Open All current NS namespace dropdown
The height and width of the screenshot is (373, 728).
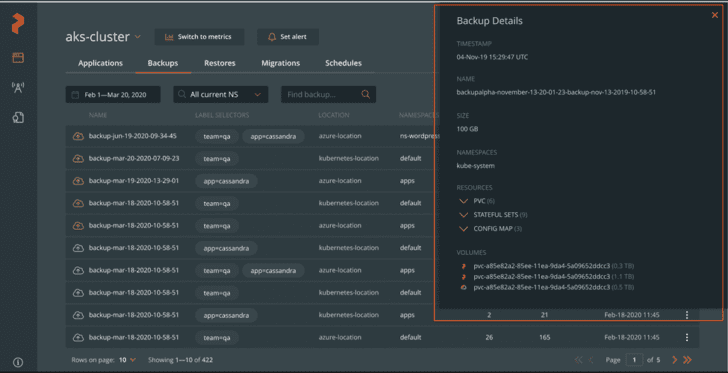[221, 94]
